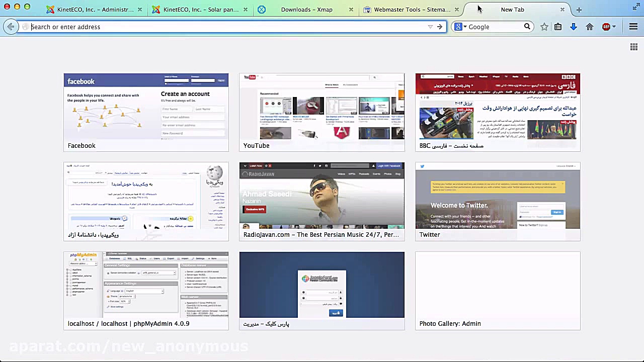Open the address history dropdown arrow

pos(430,27)
